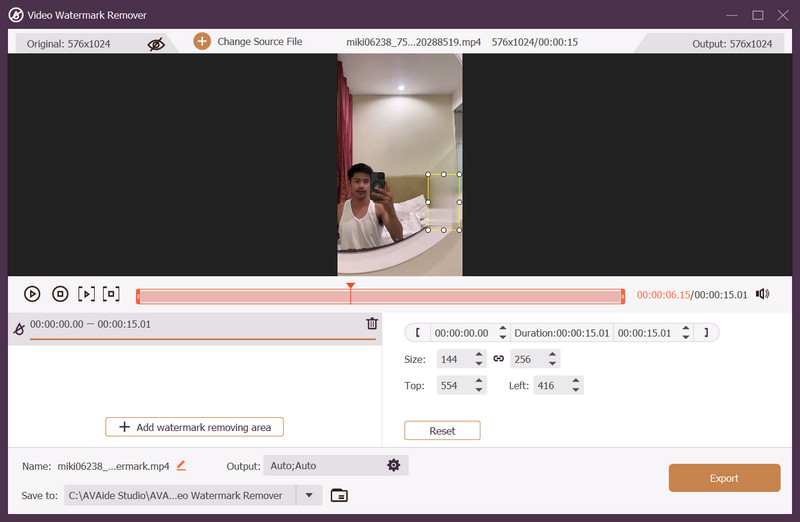The image size is (800, 522).
Task: Click Add watermark removing area button
Action: click(194, 427)
